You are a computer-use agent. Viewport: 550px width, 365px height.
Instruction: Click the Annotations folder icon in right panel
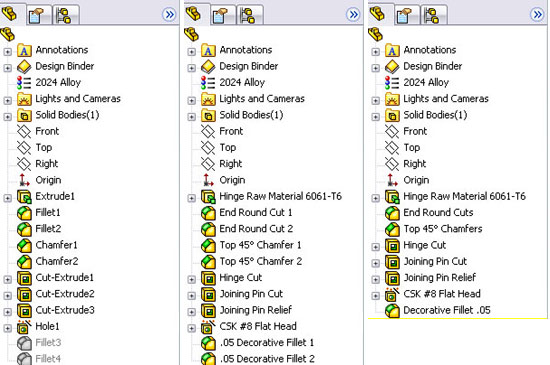[392, 50]
